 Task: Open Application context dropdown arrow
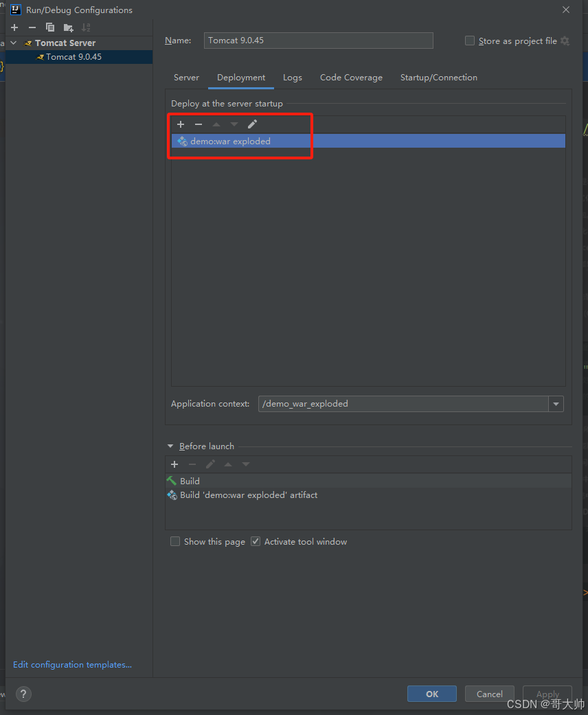click(556, 404)
